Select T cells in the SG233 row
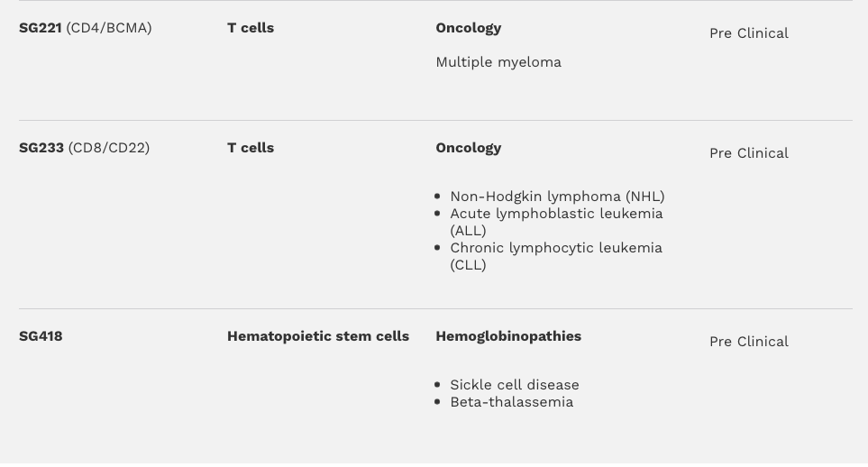 251,148
